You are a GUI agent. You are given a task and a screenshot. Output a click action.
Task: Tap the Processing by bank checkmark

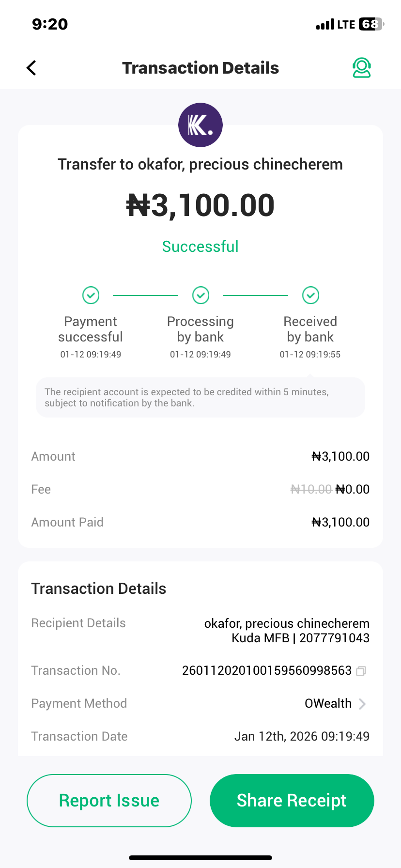pos(200,295)
